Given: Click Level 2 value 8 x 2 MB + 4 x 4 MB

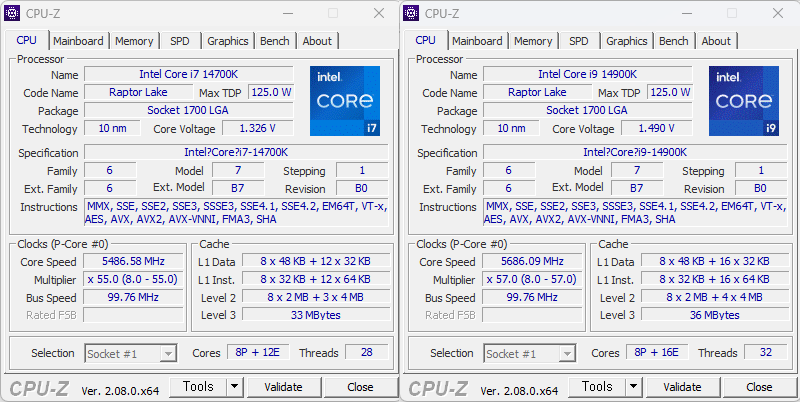Looking at the screenshot, I should coord(715,297).
